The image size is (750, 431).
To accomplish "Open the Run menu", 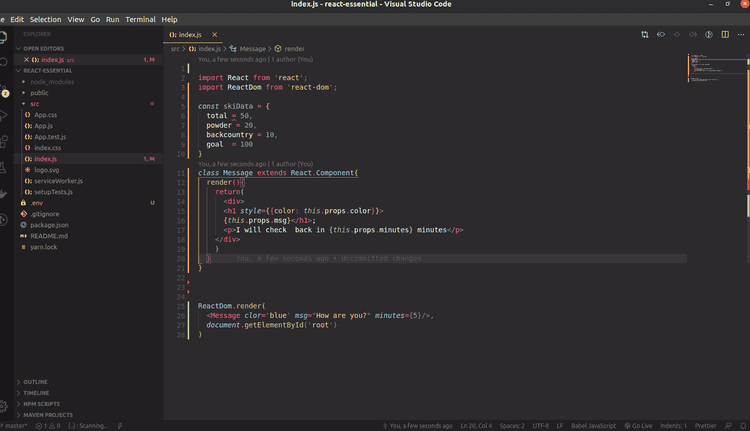I will click(x=112, y=20).
